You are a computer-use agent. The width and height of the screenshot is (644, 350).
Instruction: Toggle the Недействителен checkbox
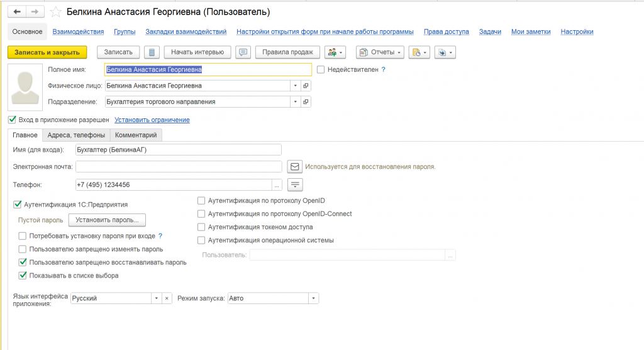tap(321, 70)
